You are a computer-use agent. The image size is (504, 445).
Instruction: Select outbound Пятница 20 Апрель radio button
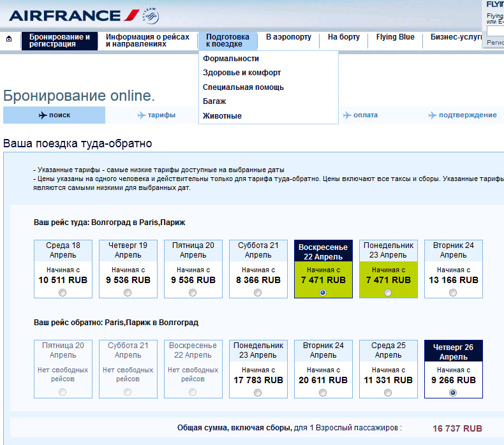193,293
